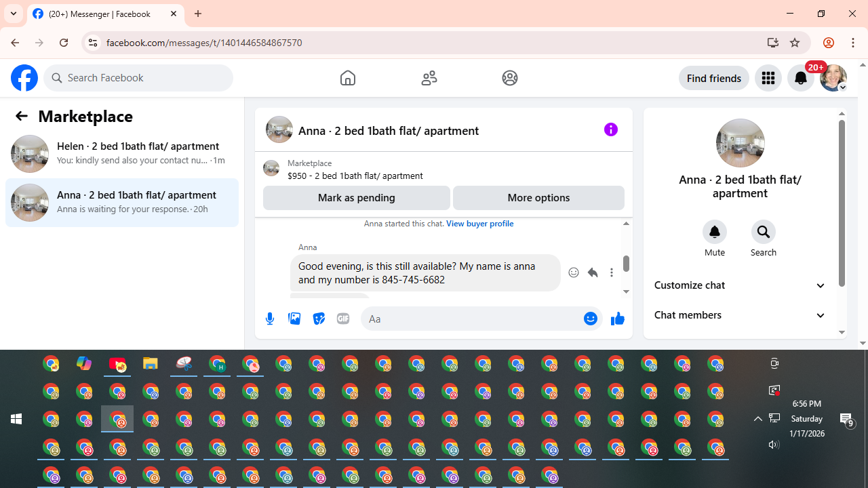
Task: Click chat message scrollbar thumb
Action: pyautogui.click(x=626, y=263)
